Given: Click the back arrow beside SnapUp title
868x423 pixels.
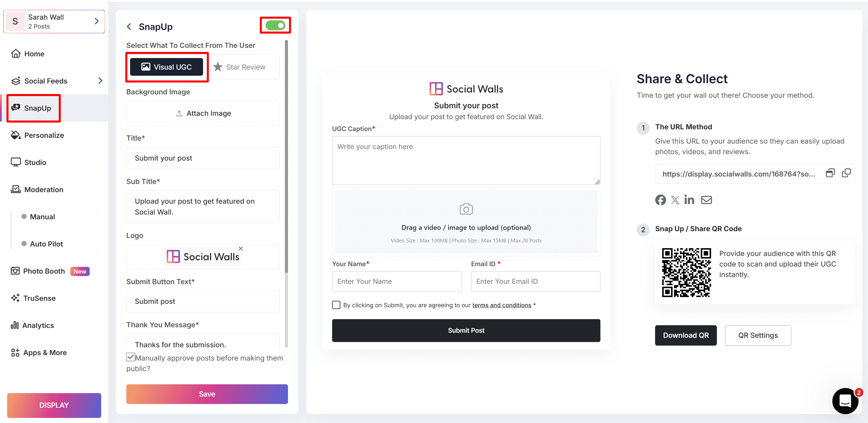Looking at the screenshot, I should [x=129, y=26].
